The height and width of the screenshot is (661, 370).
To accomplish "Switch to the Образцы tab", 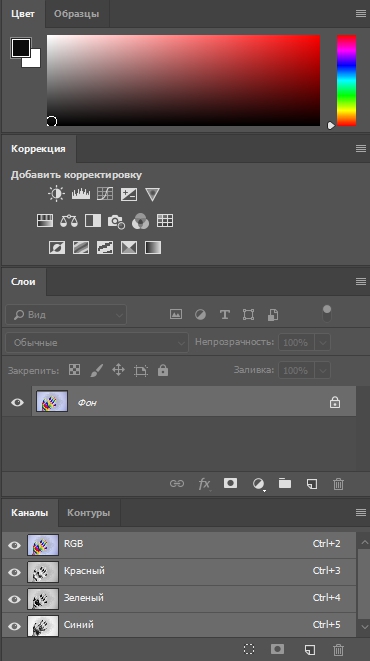I will [77, 13].
